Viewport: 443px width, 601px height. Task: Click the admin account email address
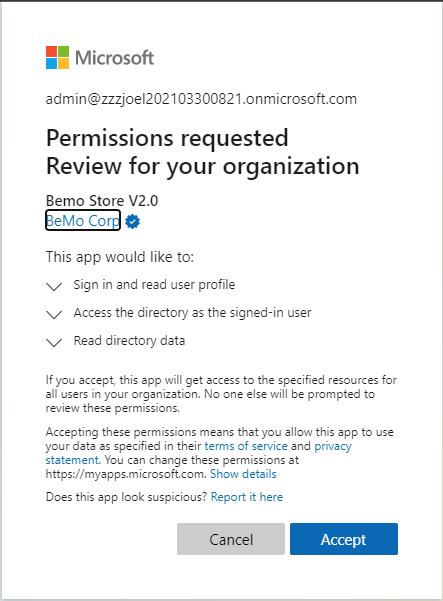tap(201, 99)
